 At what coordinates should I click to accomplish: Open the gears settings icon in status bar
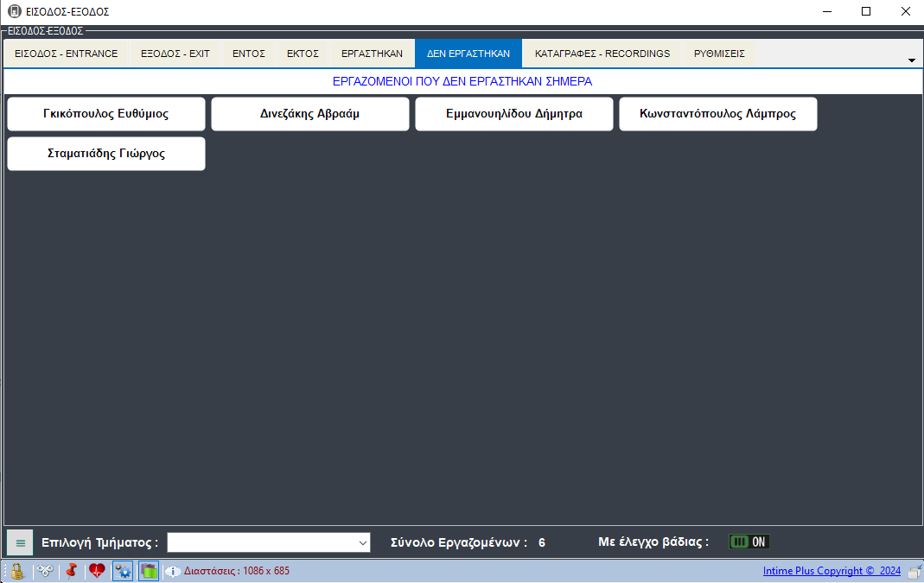pyautogui.click(x=123, y=571)
